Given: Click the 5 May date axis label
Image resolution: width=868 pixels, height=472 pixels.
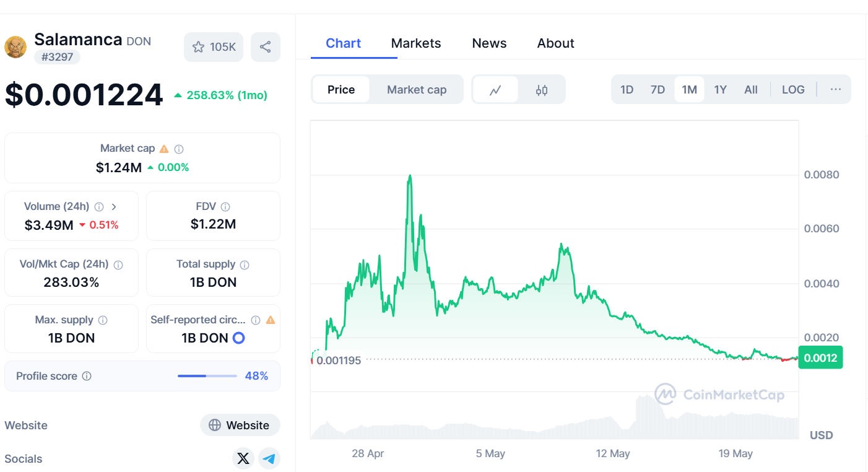Looking at the screenshot, I should pyautogui.click(x=490, y=453).
